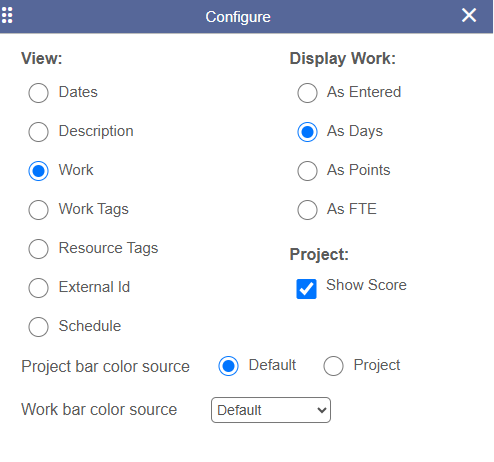Open the Work bar color source dropdown
Viewport: 494px width, 462px height.
point(271,410)
